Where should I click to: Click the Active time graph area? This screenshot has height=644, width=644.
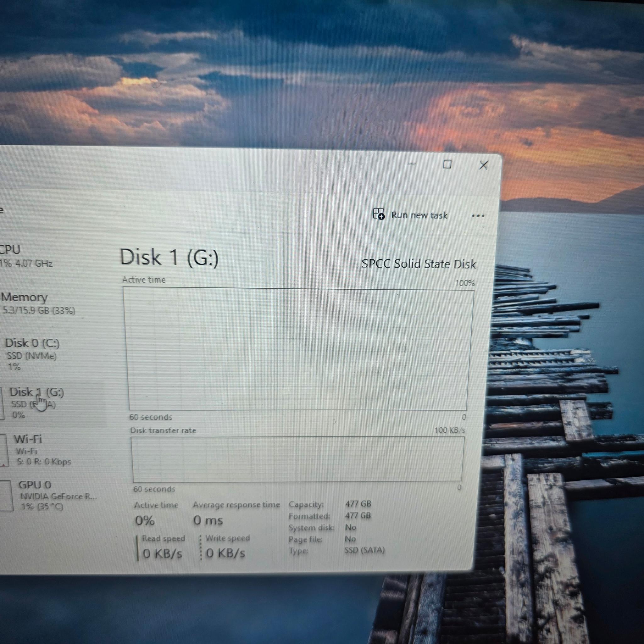[x=298, y=349]
